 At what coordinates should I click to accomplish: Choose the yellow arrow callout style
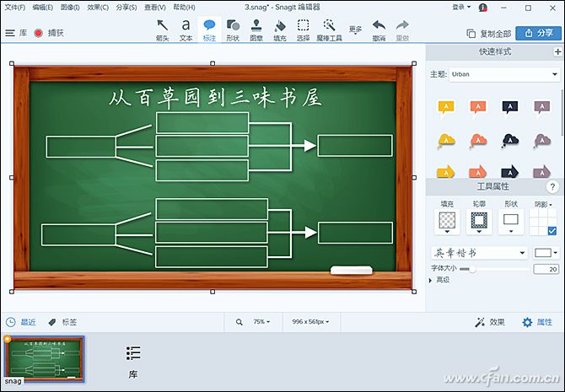(x=446, y=171)
